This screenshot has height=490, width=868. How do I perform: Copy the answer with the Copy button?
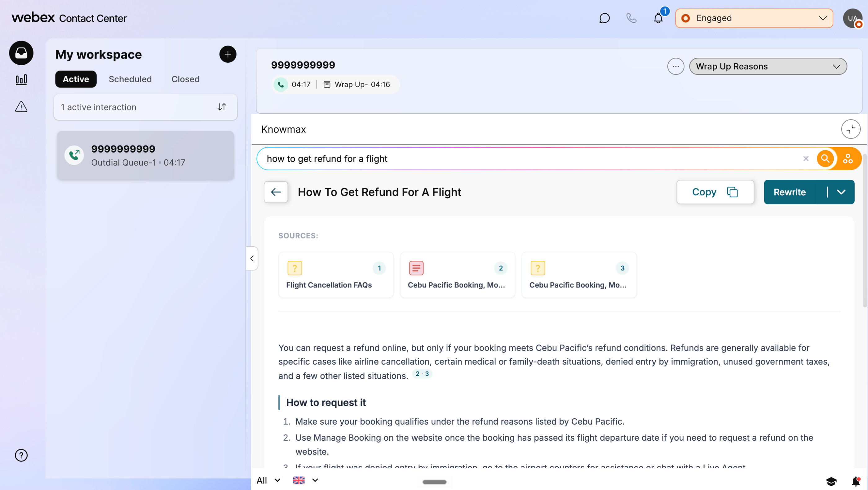click(715, 192)
